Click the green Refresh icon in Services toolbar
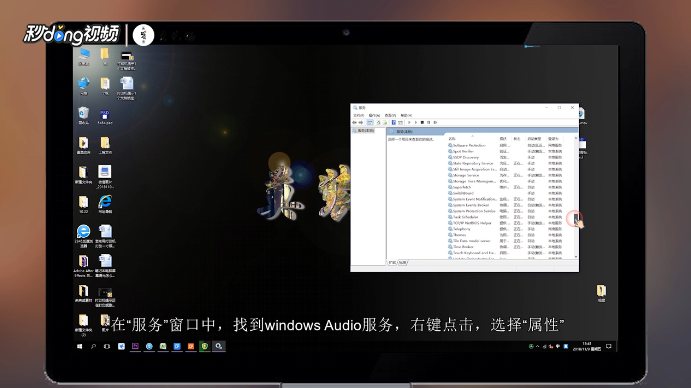Viewport: 691px width, 388px height. tap(378, 122)
